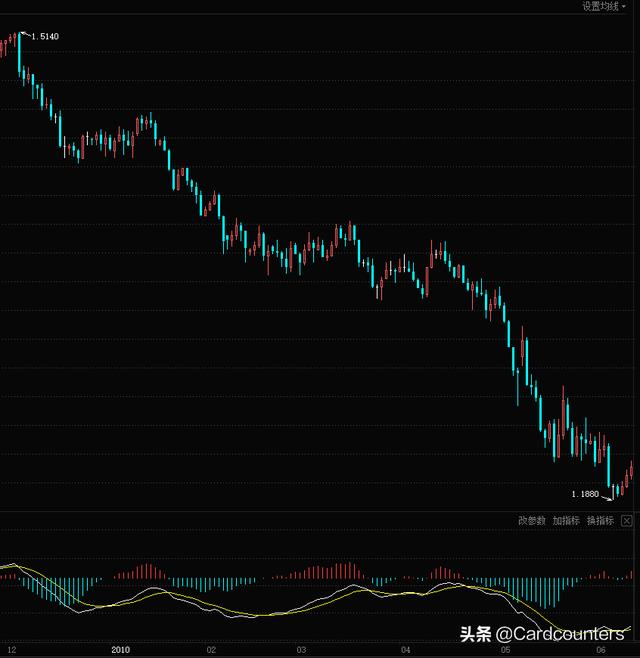The width and height of the screenshot is (640, 658).
Task: Click the 1.5140 high price label
Action: click(x=45, y=37)
